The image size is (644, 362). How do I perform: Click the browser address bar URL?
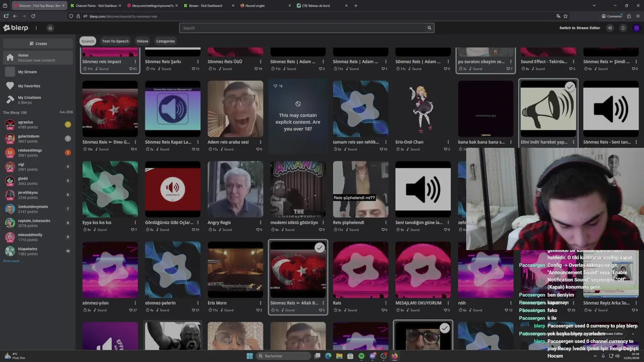pos(123,16)
